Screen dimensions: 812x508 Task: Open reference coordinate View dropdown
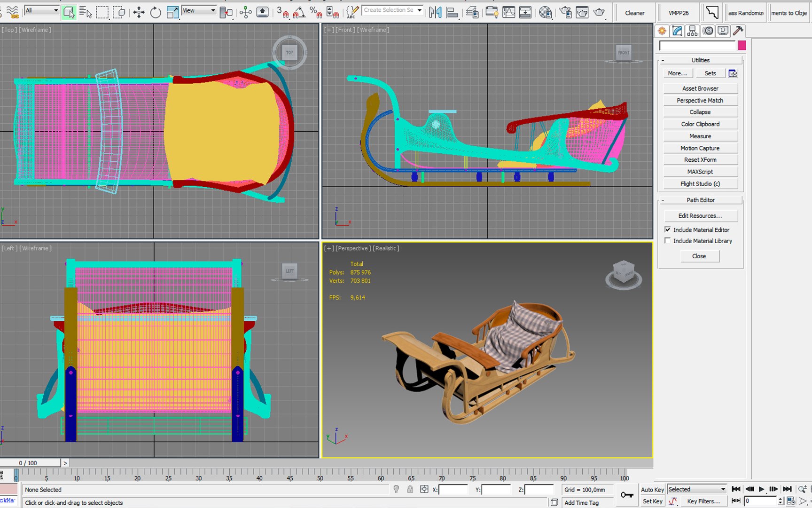(x=199, y=10)
